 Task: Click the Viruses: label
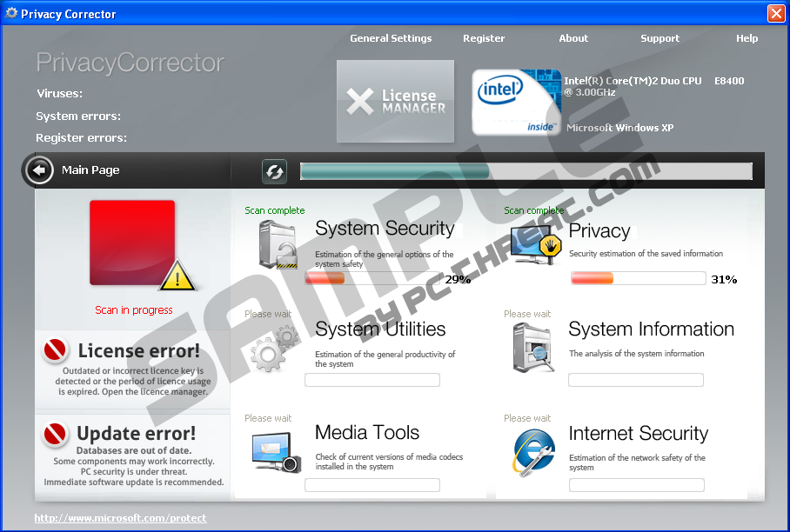(x=59, y=94)
